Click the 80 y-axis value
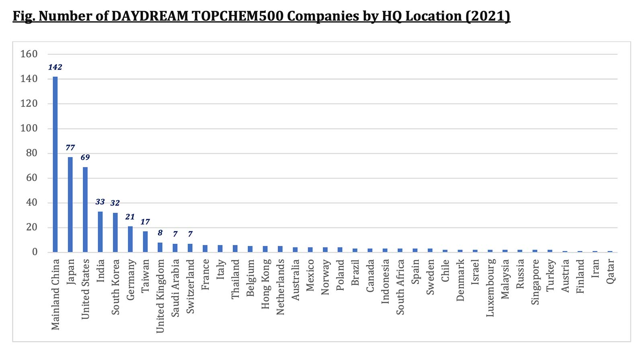 32,153
